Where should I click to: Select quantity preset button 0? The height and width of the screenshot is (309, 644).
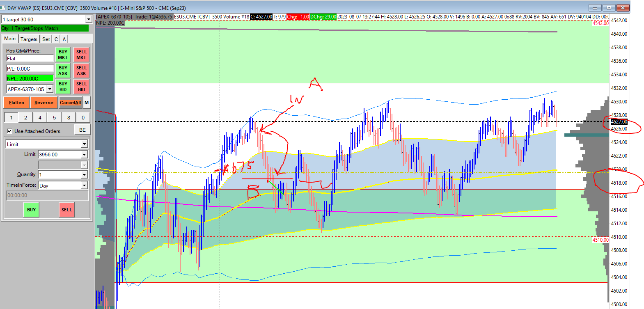[x=83, y=117]
